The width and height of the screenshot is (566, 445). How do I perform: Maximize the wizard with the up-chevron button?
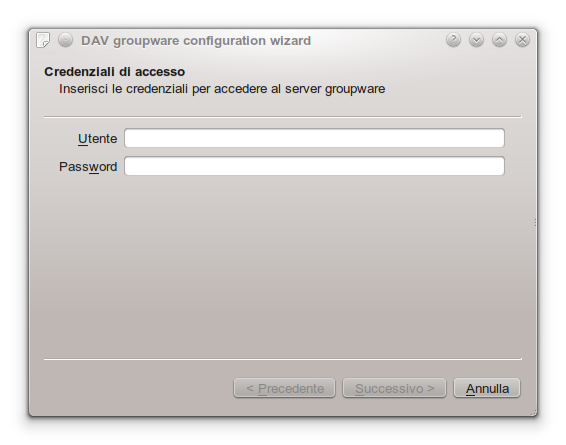coord(500,40)
